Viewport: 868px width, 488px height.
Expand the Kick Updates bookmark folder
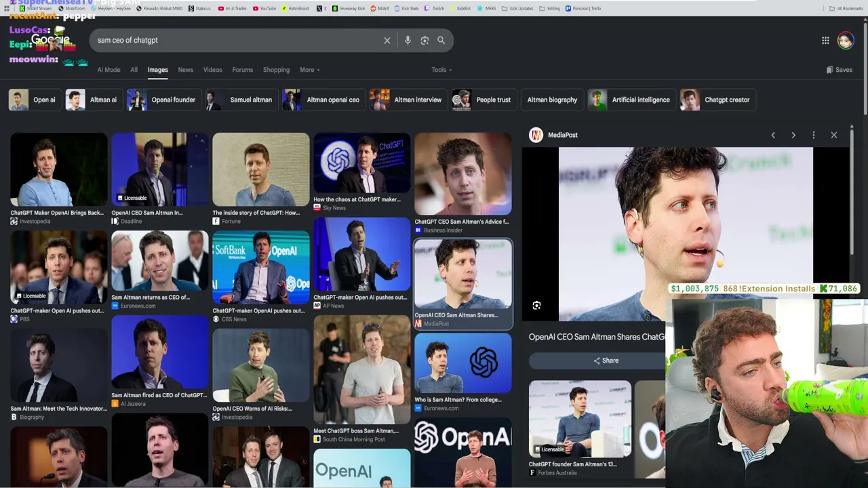click(517, 9)
